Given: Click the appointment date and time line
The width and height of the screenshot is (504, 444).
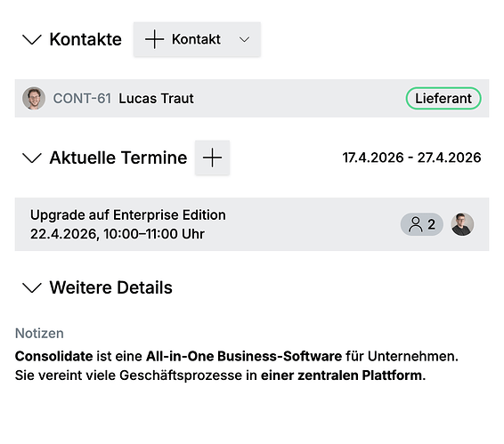Looking at the screenshot, I should pos(118,234).
